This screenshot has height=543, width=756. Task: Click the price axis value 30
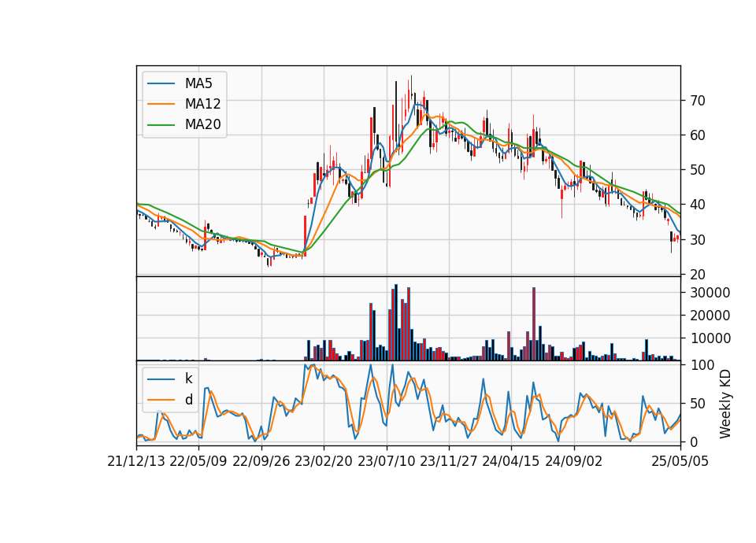click(698, 239)
